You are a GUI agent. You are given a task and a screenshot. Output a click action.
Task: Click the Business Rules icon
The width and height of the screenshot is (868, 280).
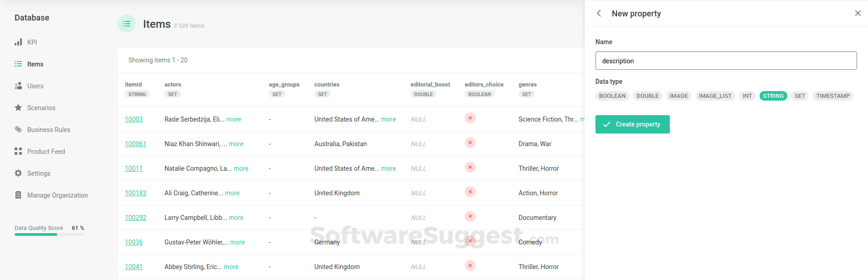click(18, 130)
